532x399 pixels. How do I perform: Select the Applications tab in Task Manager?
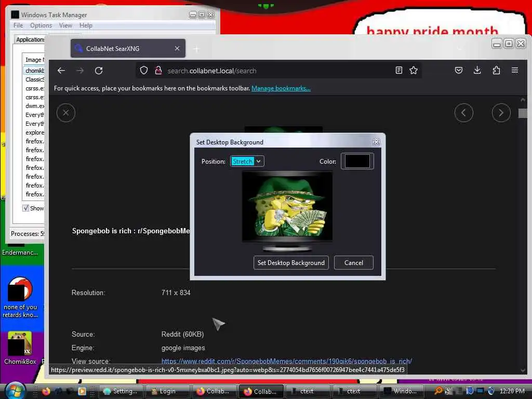[x=30, y=39]
